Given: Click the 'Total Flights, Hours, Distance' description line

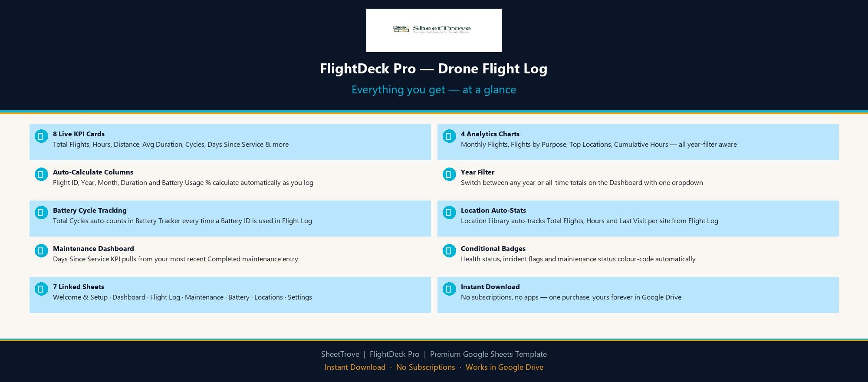Looking at the screenshot, I should 171,144.
